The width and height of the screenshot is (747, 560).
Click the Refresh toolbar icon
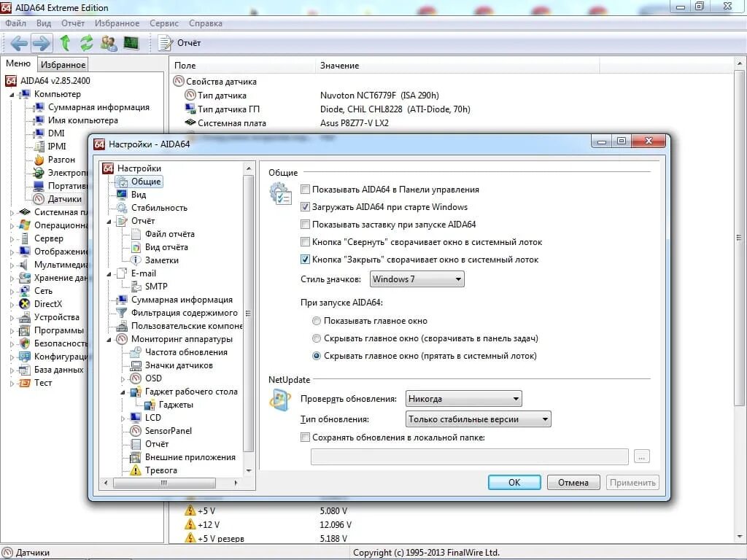pos(86,43)
